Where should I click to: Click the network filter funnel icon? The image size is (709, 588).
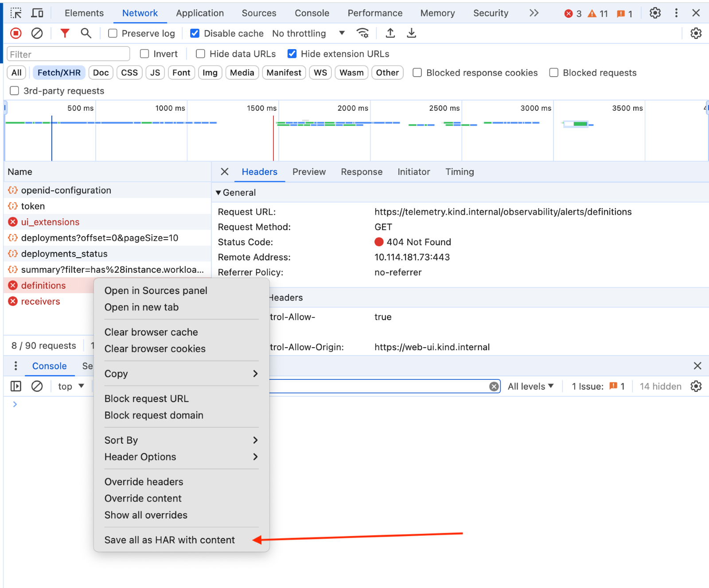click(65, 33)
